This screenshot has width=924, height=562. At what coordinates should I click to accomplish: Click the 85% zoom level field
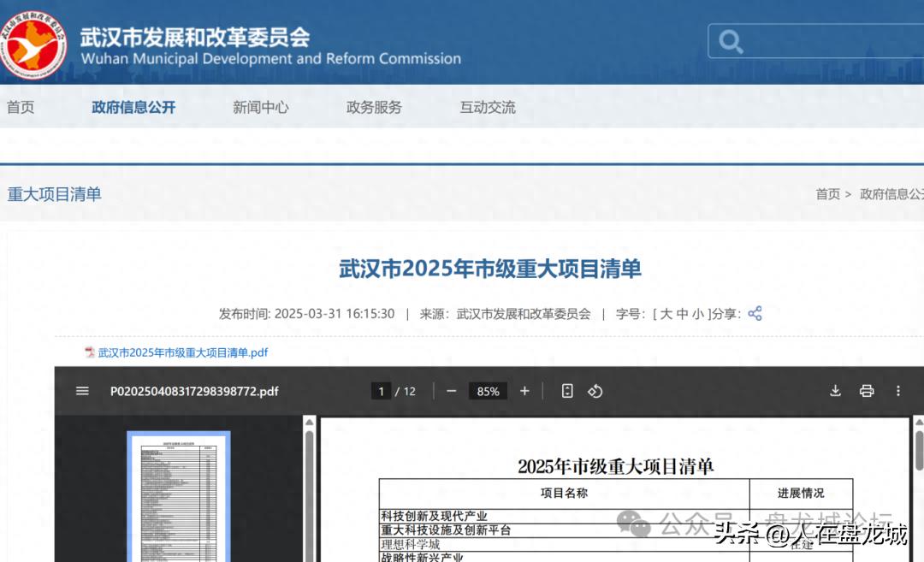(488, 391)
